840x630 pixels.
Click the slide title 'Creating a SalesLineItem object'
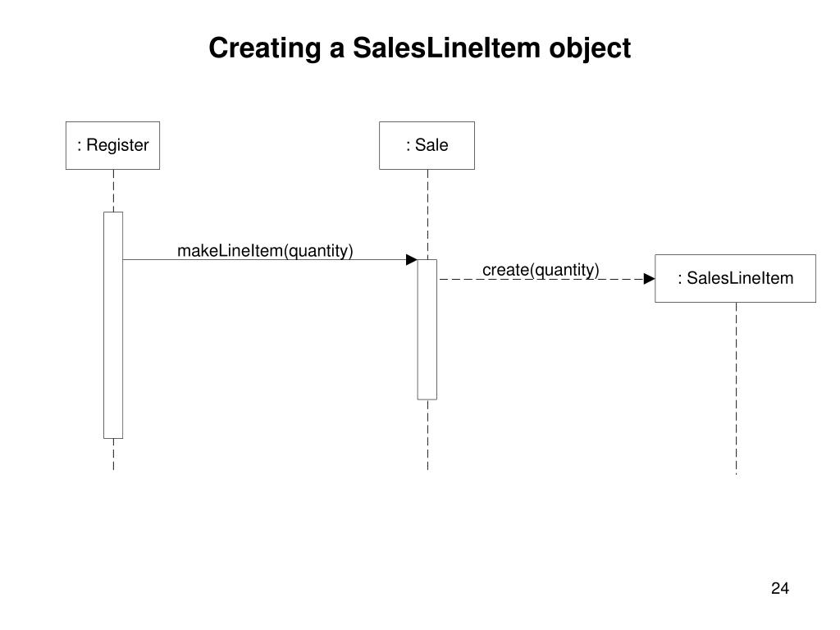click(x=419, y=48)
